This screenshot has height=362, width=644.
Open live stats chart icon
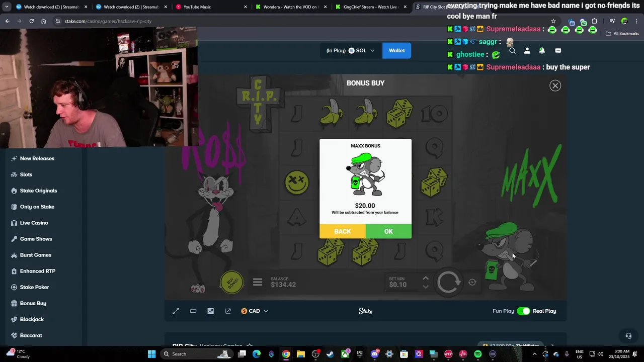[210, 311]
